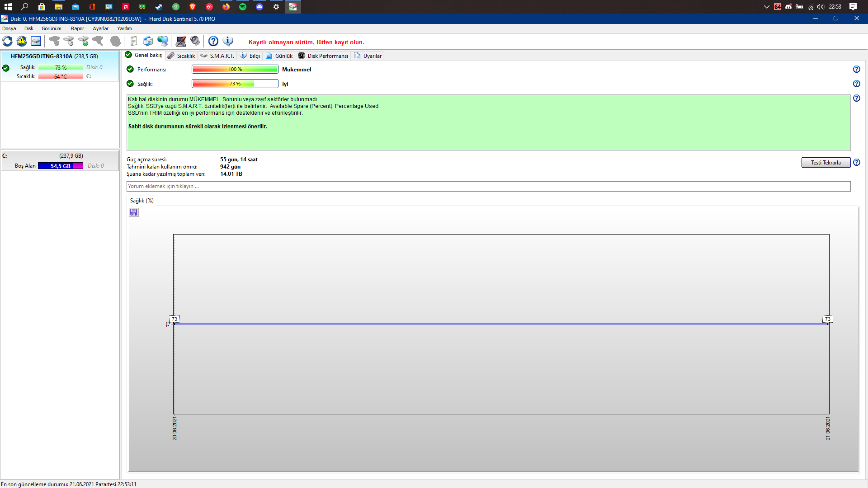The image size is (868, 488).
Task: Open the report notepad icon
Action: (x=133, y=41)
